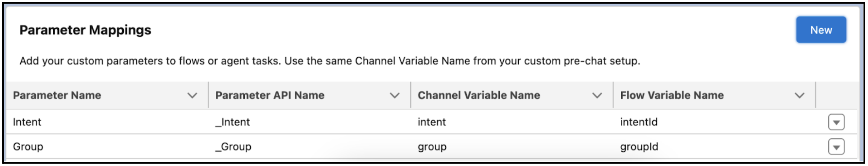Select the Parameter Name column header
This screenshot has height=166, width=868.
pyautogui.click(x=57, y=95)
